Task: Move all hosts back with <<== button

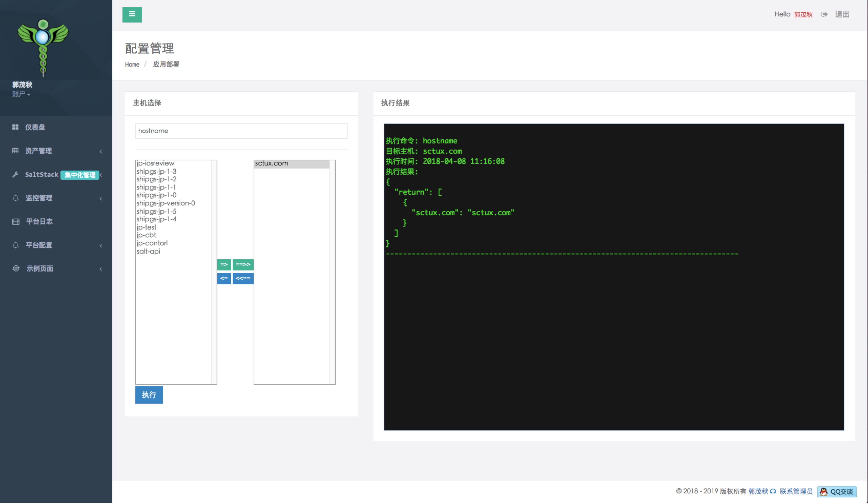Action: tap(243, 278)
